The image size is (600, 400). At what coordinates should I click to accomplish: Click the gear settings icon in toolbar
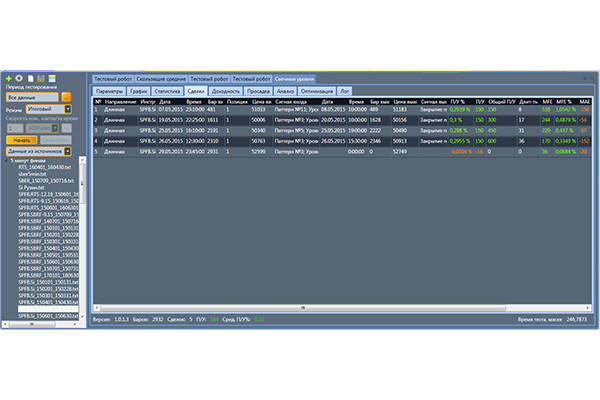pyautogui.click(x=20, y=78)
